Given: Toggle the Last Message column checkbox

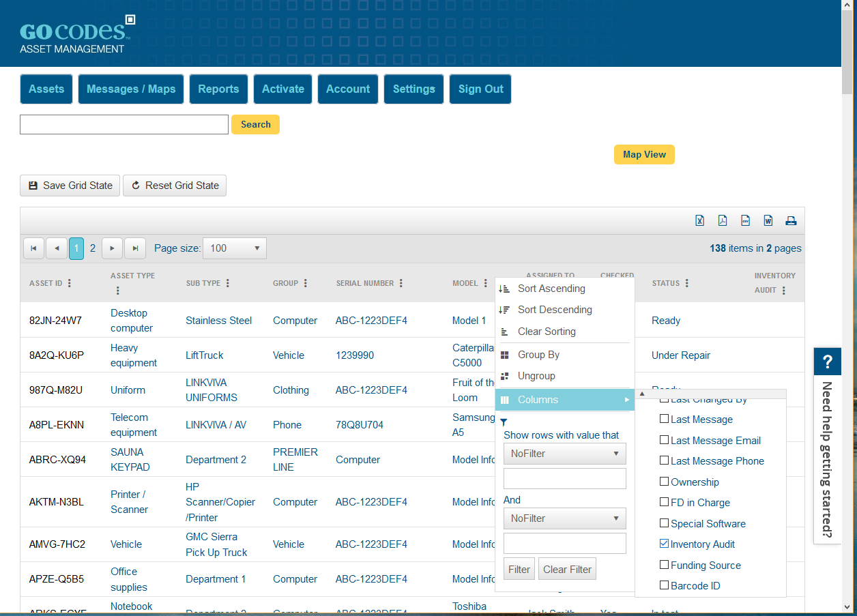Looking at the screenshot, I should [665, 420].
